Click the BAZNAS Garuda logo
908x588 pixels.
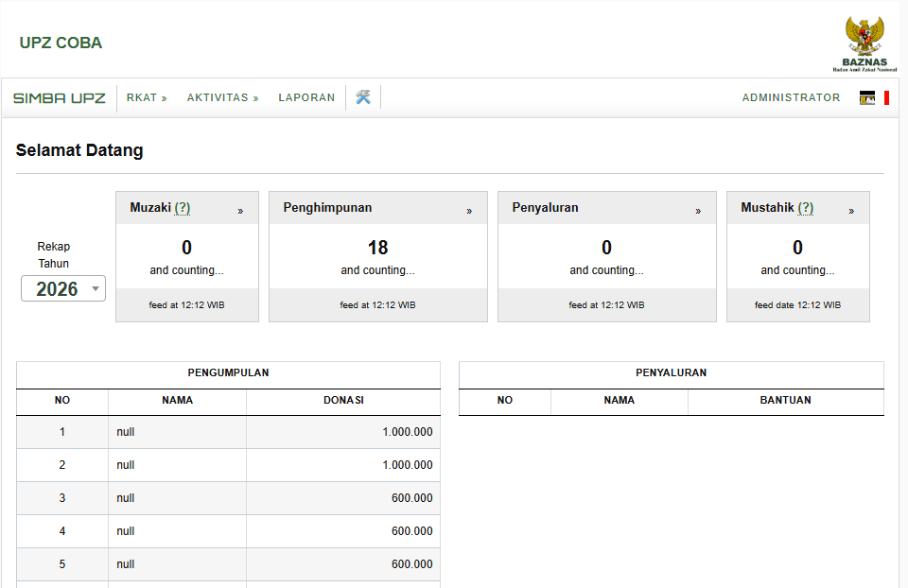(864, 43)
